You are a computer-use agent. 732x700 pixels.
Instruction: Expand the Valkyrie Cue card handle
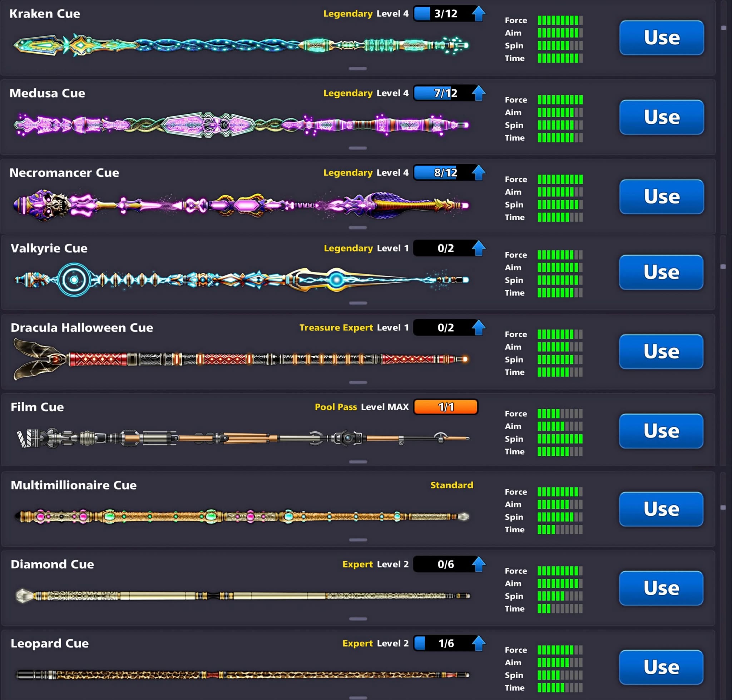pos(358,303)
